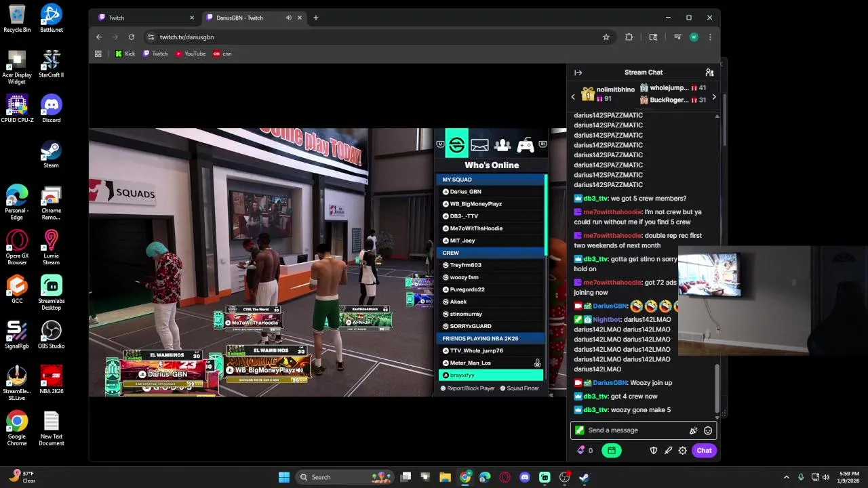
Task: Open the channel points balance
Action: pos(585,450)
